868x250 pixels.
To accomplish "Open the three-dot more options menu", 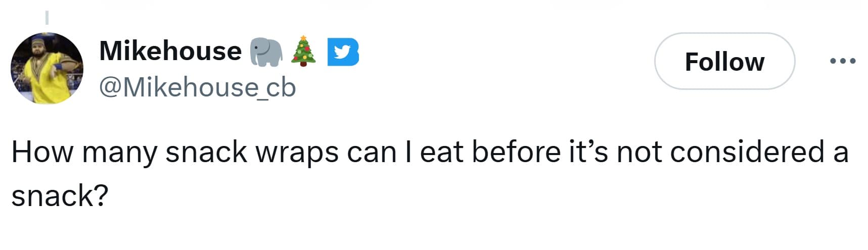I will 843,61.
